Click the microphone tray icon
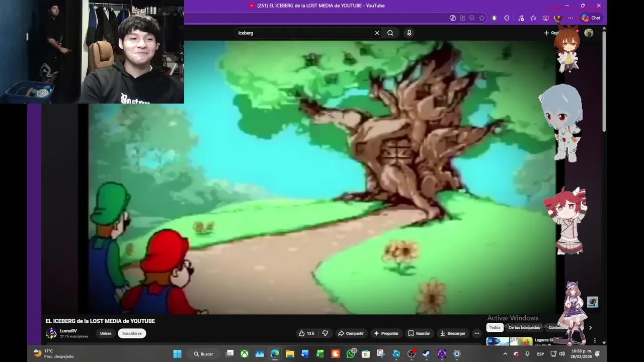 pyautogui.click(x=527, y=354)
